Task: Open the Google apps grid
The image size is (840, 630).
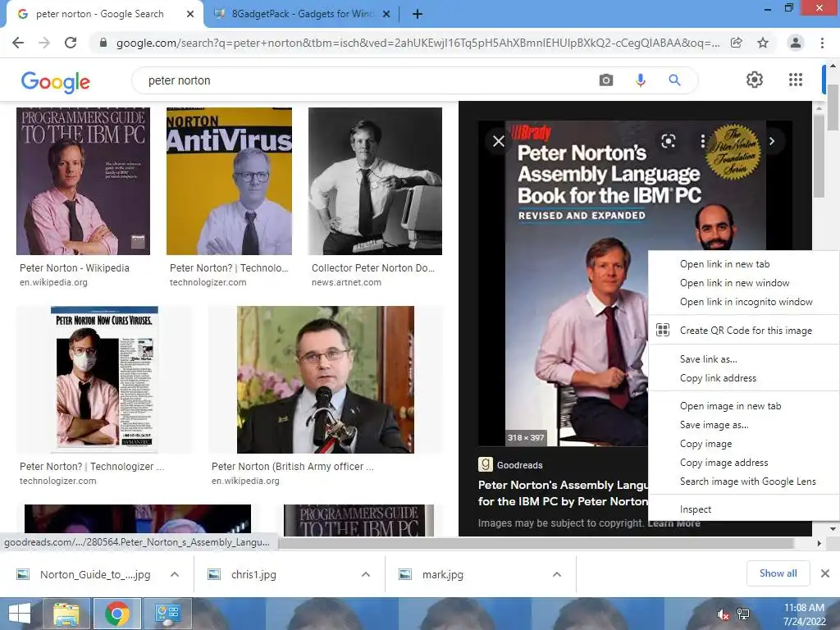Action: click(796, 80)
